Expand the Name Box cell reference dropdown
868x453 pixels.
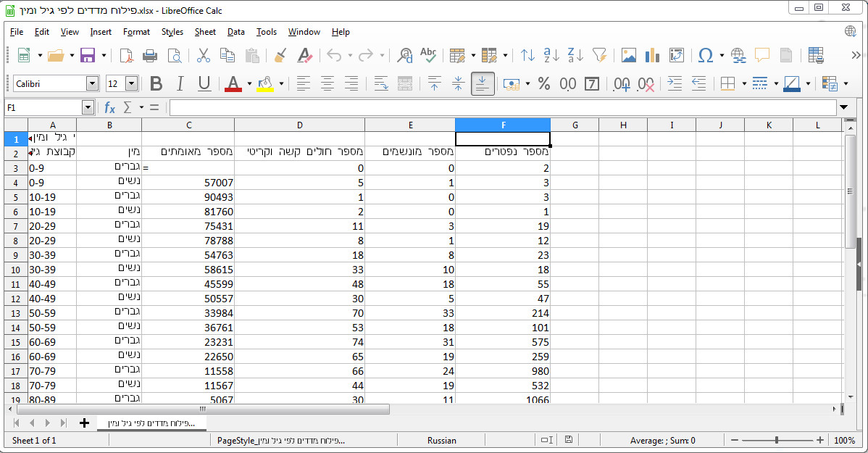[x=88, y=108]
